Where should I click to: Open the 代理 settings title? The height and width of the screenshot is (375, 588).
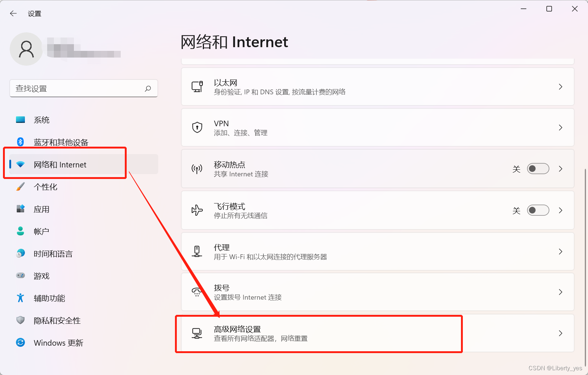[222, 247]
